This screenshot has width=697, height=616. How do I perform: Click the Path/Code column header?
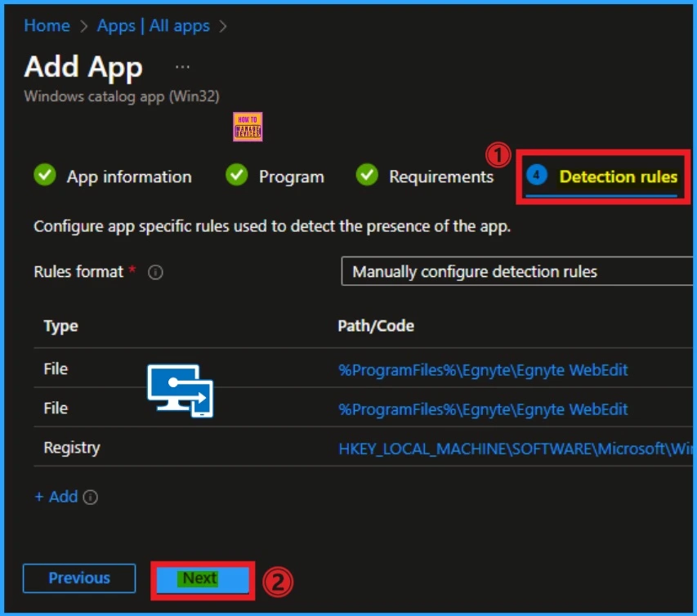[x=376, y=326]
